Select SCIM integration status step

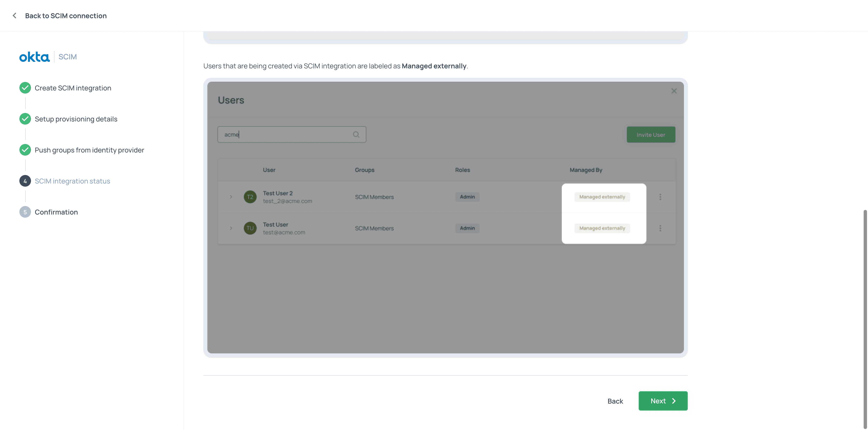coord(72,181)
